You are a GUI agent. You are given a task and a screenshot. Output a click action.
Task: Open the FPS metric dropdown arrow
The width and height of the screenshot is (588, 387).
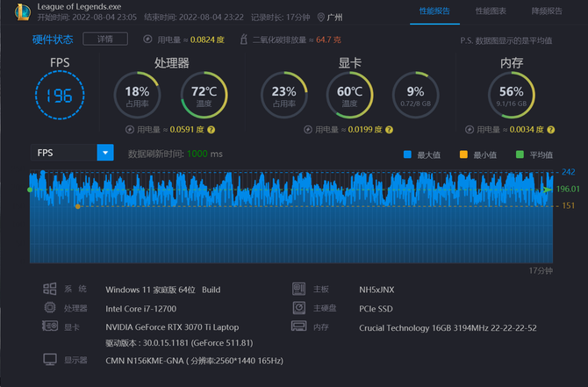[105, 153]
